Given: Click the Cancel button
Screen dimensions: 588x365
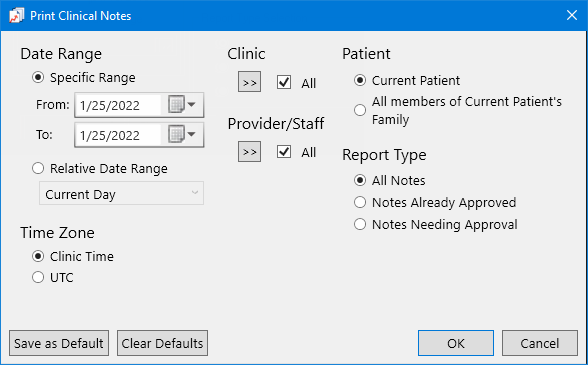Looking at the screenshot, I should [x=540, y=343].
